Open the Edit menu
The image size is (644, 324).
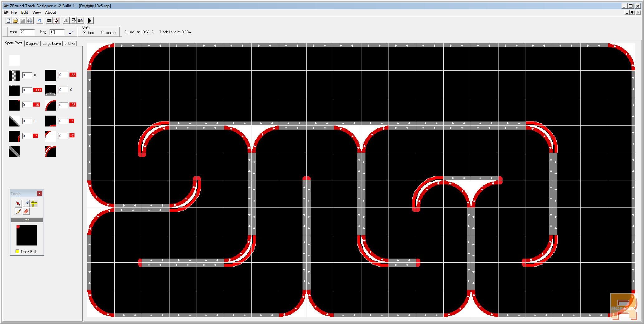tap(25, 12)
